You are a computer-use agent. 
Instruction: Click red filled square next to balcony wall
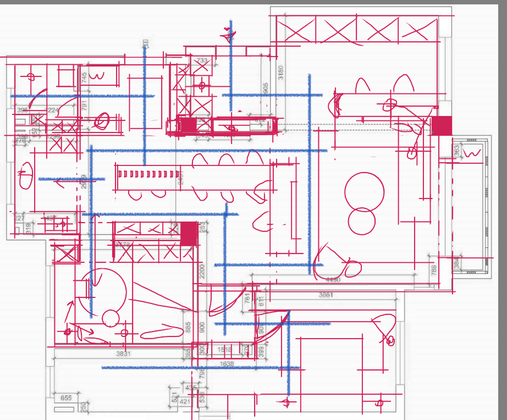[x=442, y=126]
